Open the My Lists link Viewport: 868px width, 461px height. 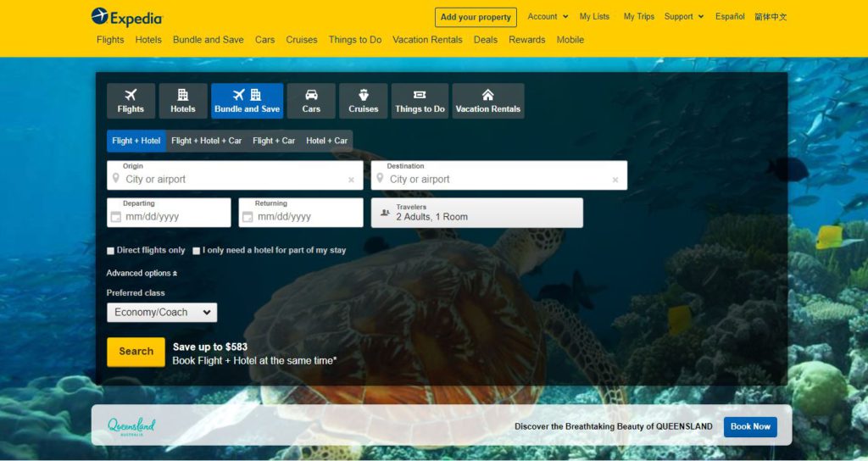pos(594,17)
